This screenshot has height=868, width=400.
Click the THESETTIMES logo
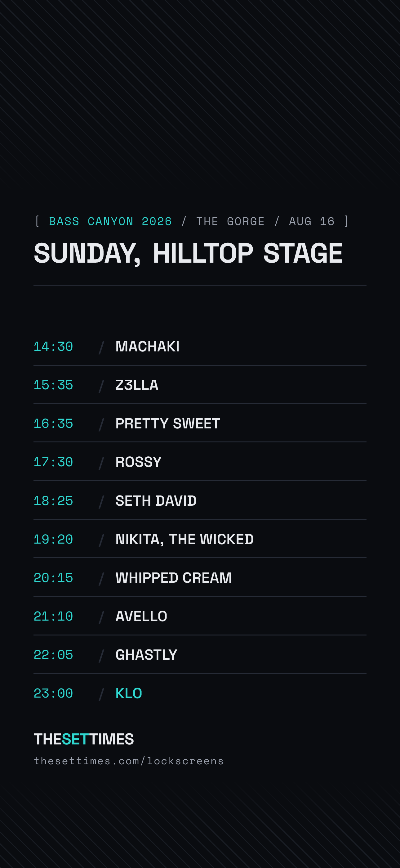click(x=84, y=739)
